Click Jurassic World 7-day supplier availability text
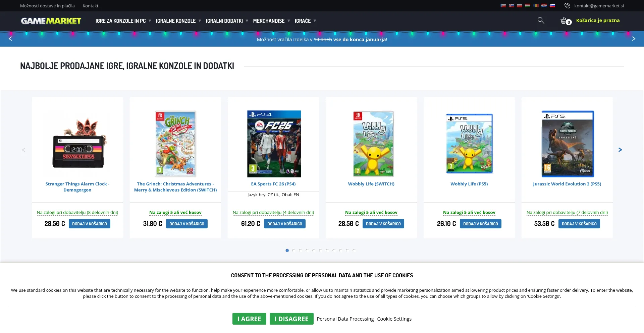The width and height of the screenshot is (644, 333). pyautogui.click(x=567, y=212)
